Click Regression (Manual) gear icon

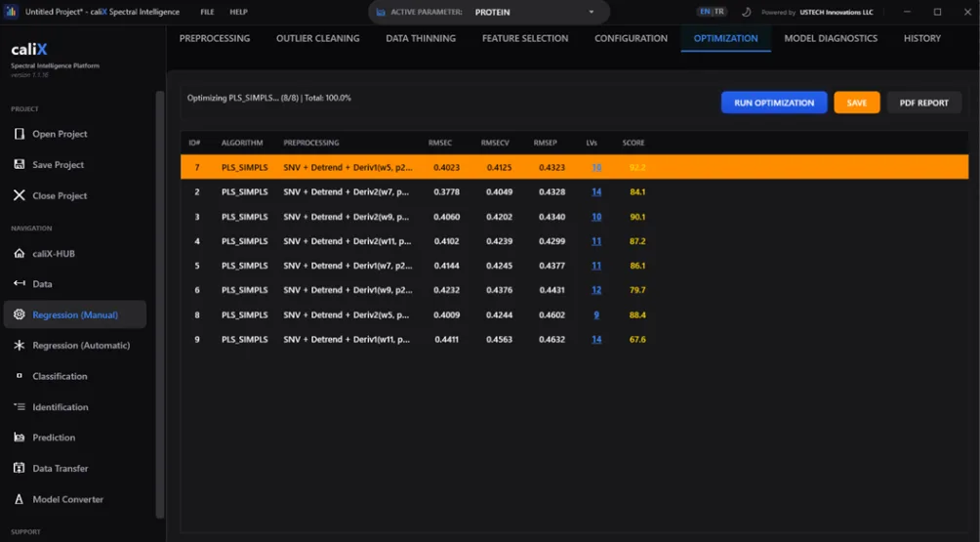click(20, 314)
